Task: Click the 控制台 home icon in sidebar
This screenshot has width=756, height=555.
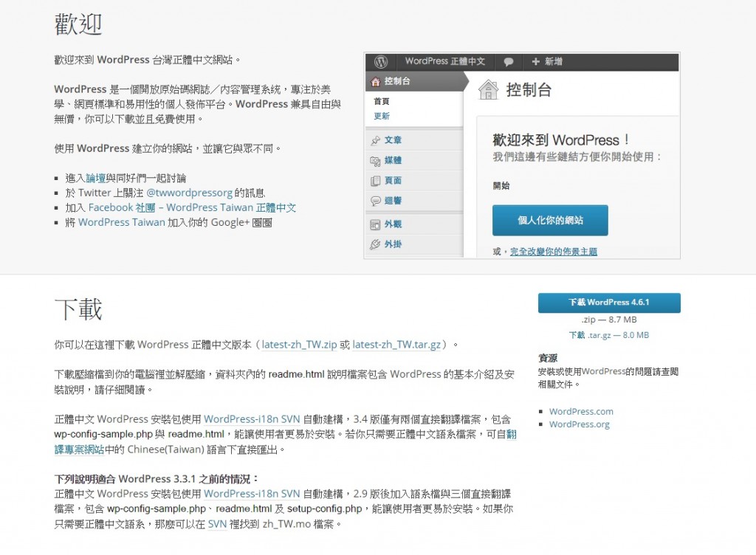Action: tap(376, 81)
